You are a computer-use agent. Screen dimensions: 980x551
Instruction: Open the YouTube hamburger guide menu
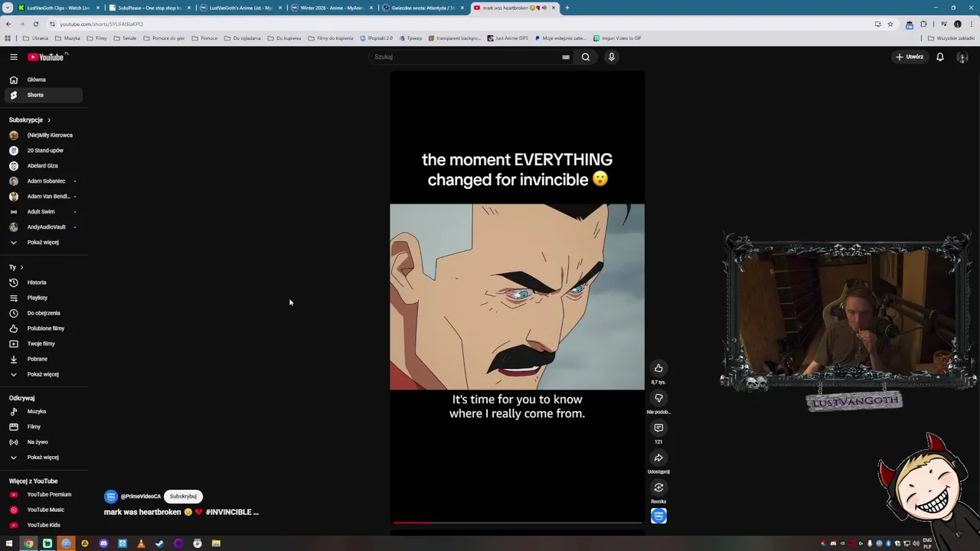tap(13, 57)
